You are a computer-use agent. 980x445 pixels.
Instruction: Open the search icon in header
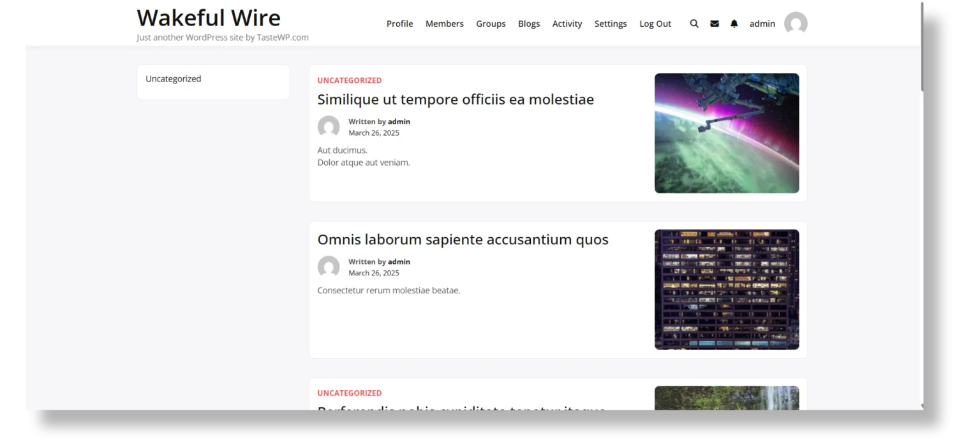(x=694, y=24)
